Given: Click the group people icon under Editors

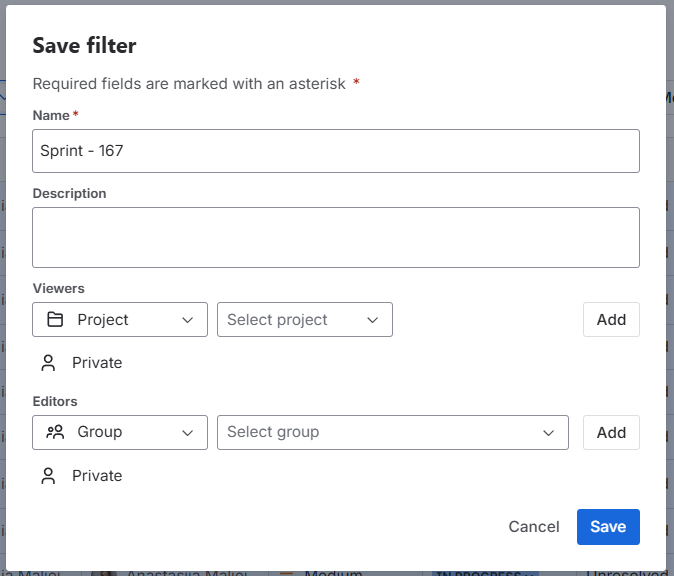Looking at the screenshot, I should pos(55,432).
